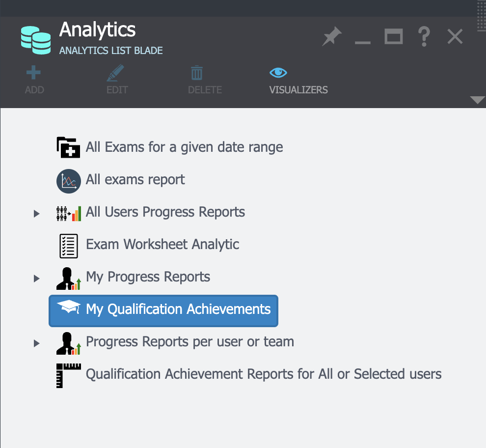The height and width of the screenshot is (448, 486).
Task: Toggle Visualizers eye icon
Action: 278,73
